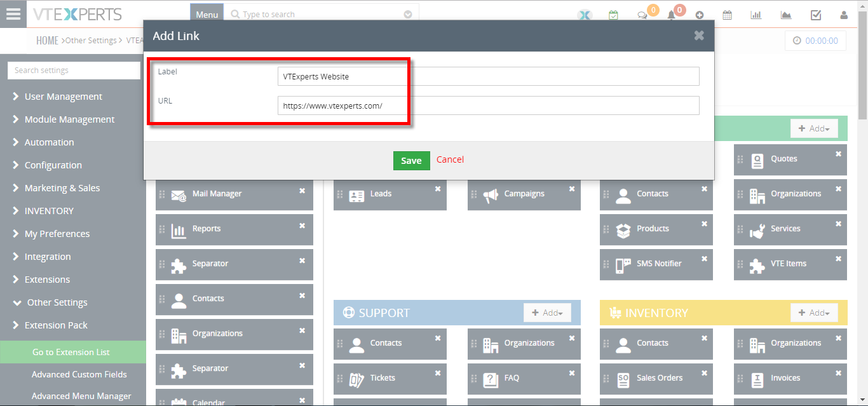
Task: Click the Sales Orders SO icon
Action: (623, 379)
